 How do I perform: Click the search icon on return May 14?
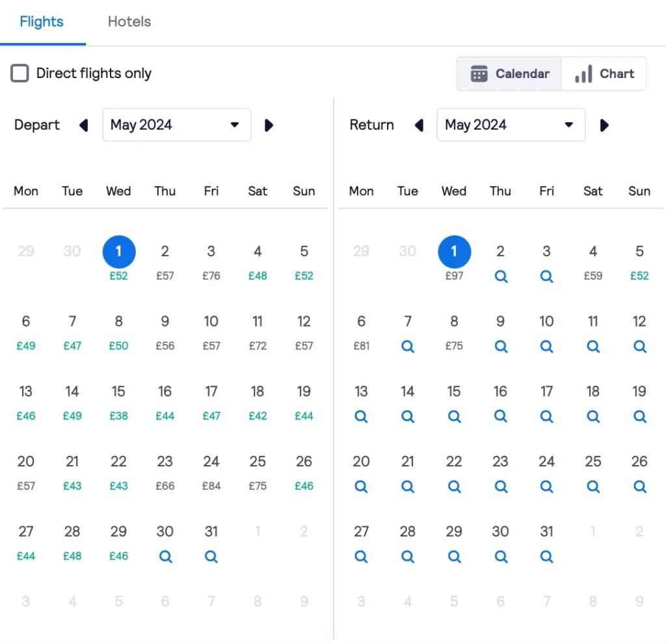(408, 416)
